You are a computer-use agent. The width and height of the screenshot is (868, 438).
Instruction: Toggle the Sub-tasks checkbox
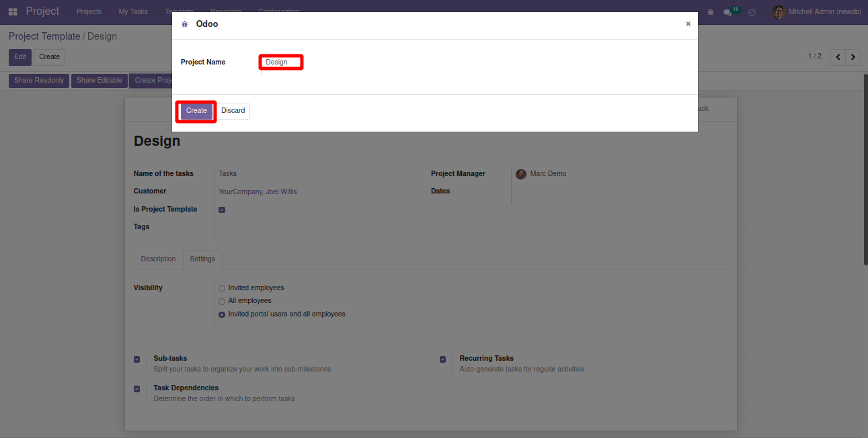137,359
